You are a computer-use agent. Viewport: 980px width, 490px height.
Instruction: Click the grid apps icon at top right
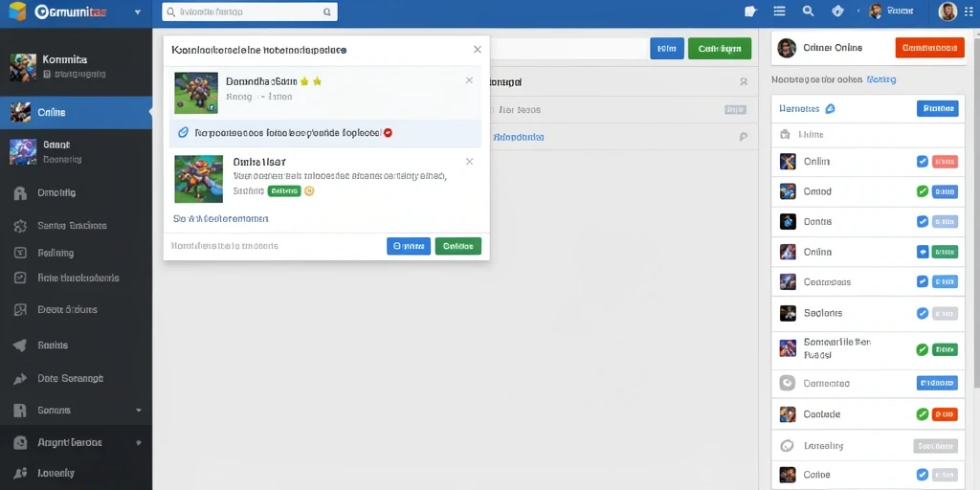coord(969,11)
